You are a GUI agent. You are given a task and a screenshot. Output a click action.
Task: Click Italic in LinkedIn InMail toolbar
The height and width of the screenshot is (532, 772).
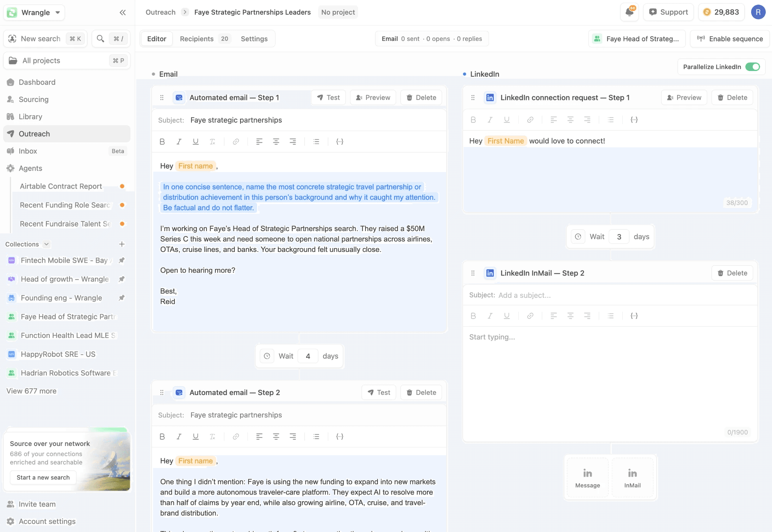coord(490,316)
